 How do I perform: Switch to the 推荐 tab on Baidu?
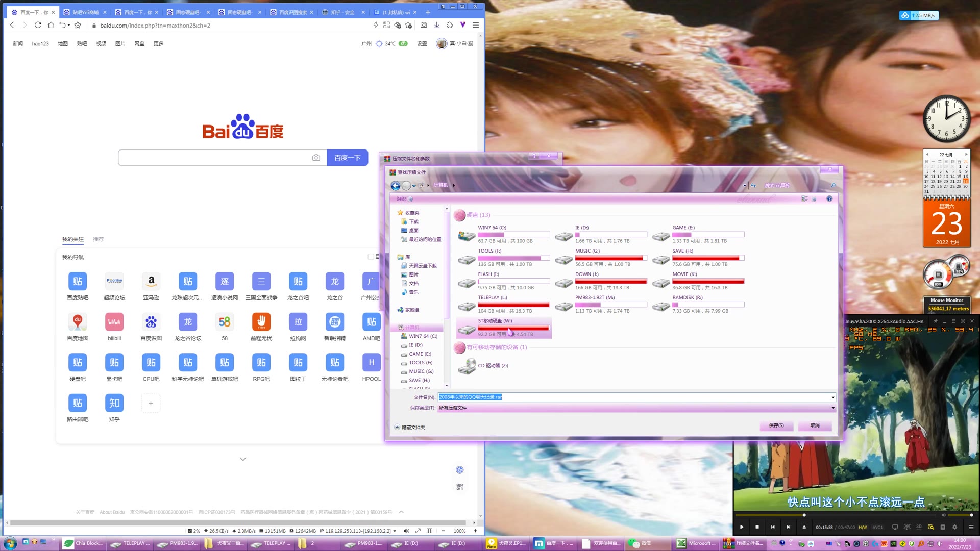pos(98,239)
